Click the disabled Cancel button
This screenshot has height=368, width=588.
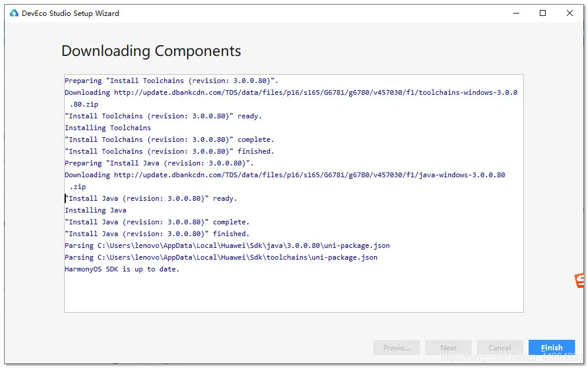499,347
